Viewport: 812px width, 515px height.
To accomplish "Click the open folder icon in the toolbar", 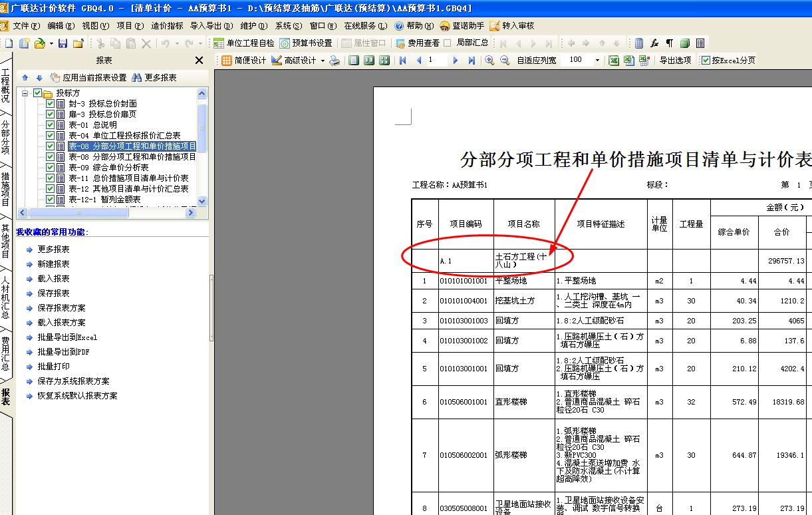I will (39, 43).
